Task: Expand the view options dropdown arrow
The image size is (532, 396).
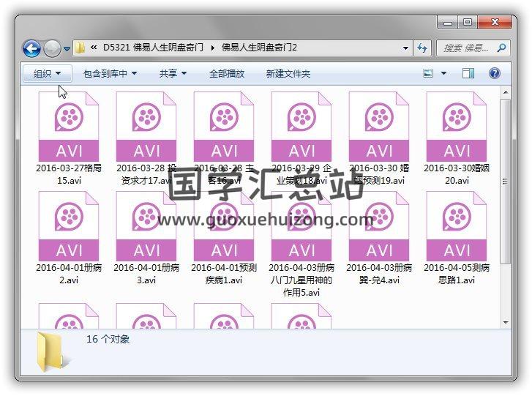Action: [x=444, y=73]
